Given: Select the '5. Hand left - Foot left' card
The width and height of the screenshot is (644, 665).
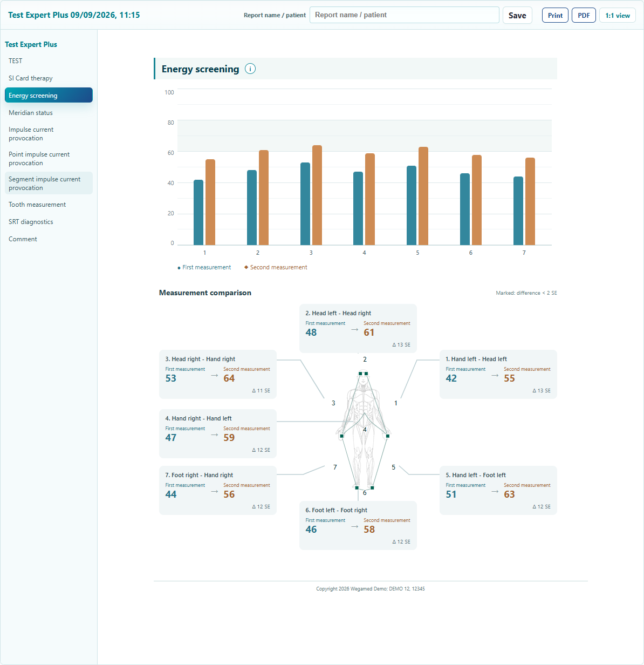Looking at the screenshot, I should coord(498,490).
